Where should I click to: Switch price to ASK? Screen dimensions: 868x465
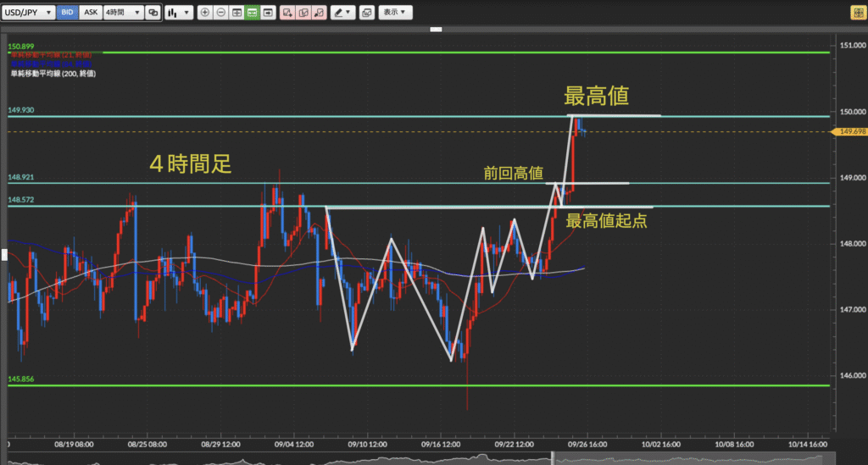90,13
